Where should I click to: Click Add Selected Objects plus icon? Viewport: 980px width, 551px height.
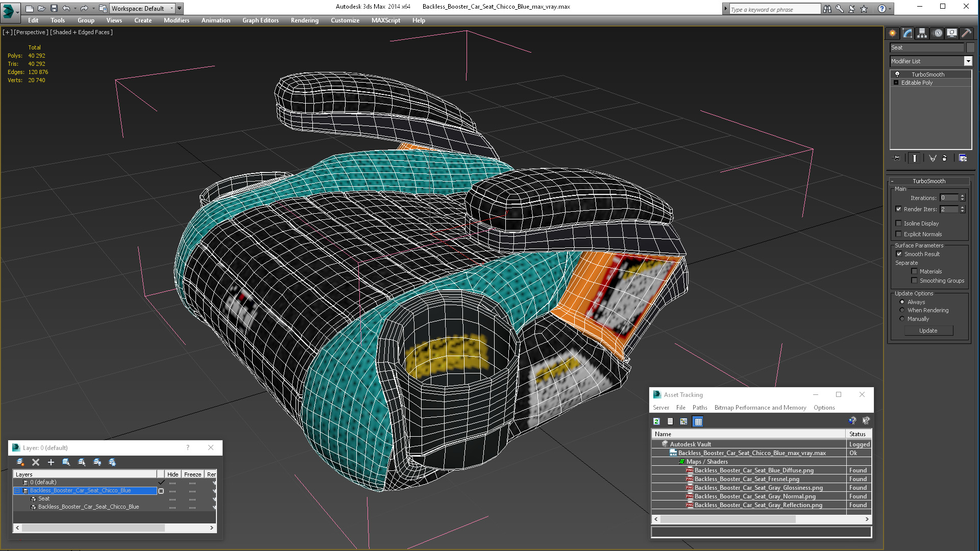51,462
